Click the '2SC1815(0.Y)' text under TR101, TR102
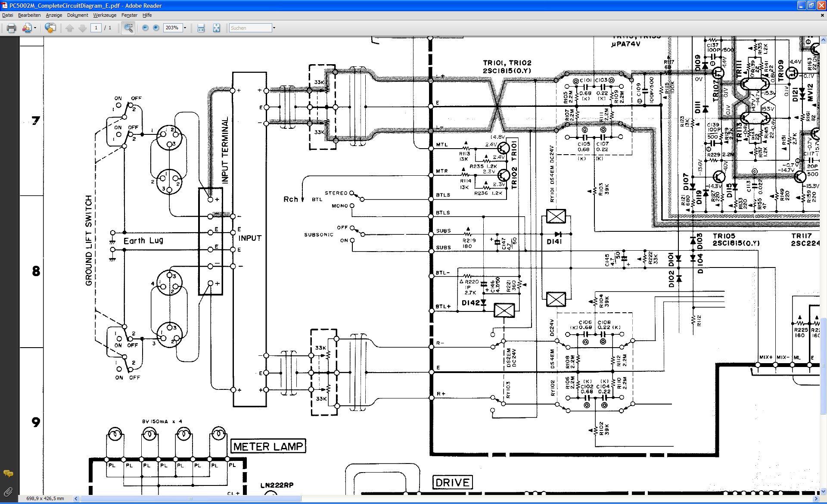Image resolution: width=827 pixels, height=504 pixels. 507,71
